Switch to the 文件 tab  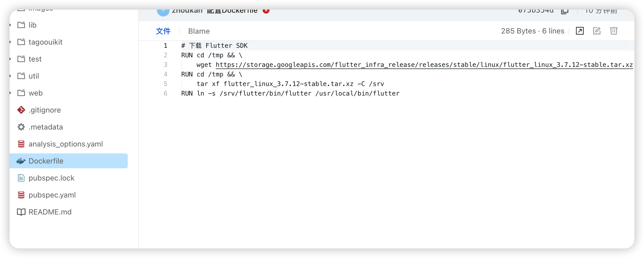(163, 31)
